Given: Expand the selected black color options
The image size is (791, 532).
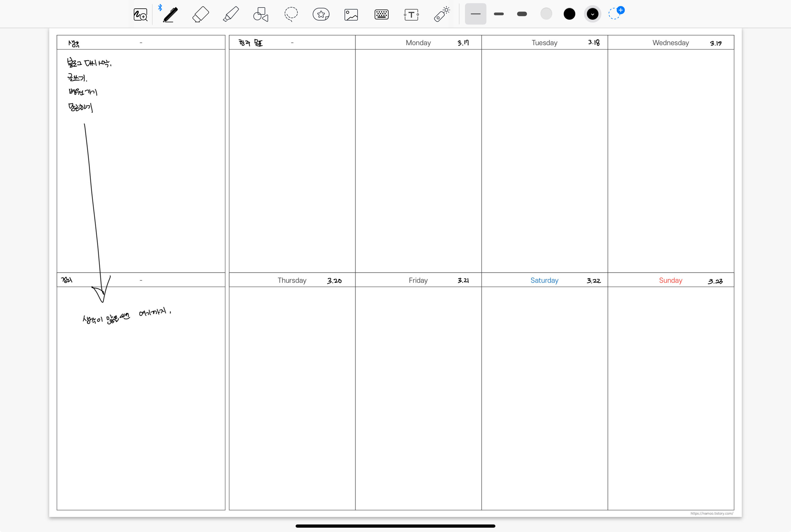Looking at the screenshot, I should pyautogui.click(x=592, y=14).
